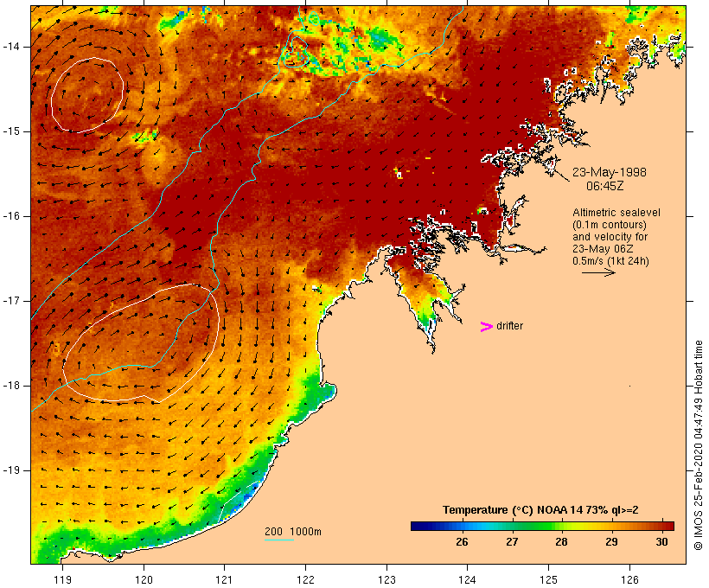
Task: Click the colorbar tick label '29'
Action: 611,541
